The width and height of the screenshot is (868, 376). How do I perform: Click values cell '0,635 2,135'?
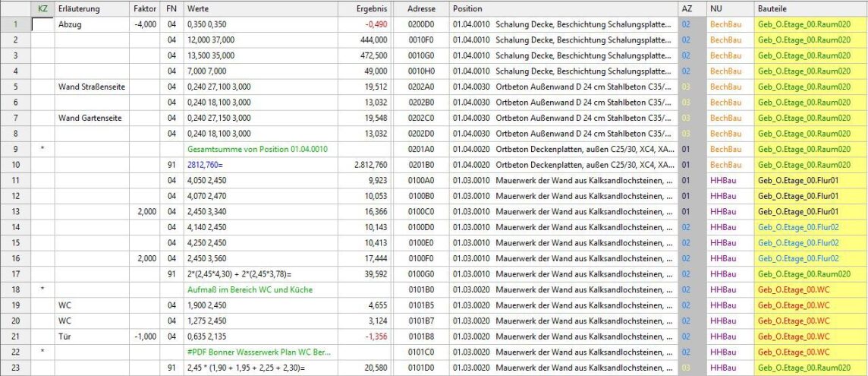tap(261, 337)
